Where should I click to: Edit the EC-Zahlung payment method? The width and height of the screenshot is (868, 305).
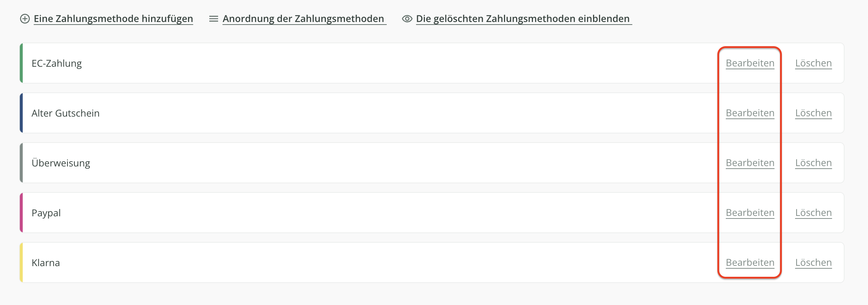[x=750, y=63]
